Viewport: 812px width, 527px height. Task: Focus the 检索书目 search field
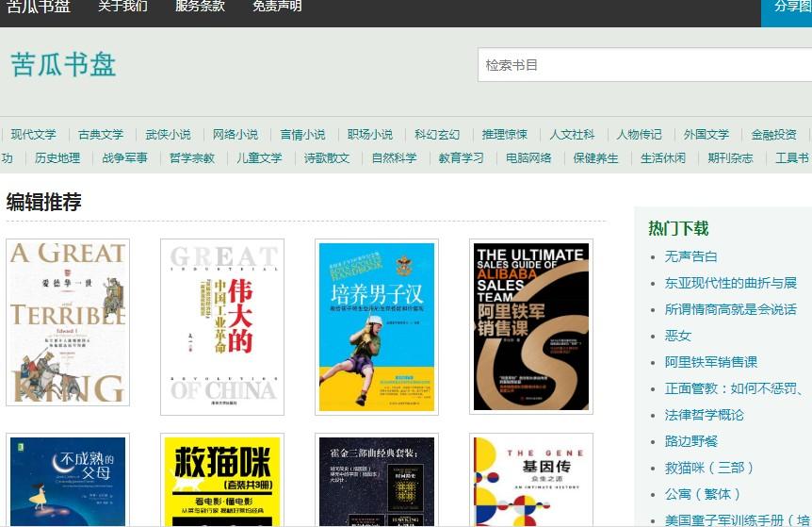click(644, 65)
